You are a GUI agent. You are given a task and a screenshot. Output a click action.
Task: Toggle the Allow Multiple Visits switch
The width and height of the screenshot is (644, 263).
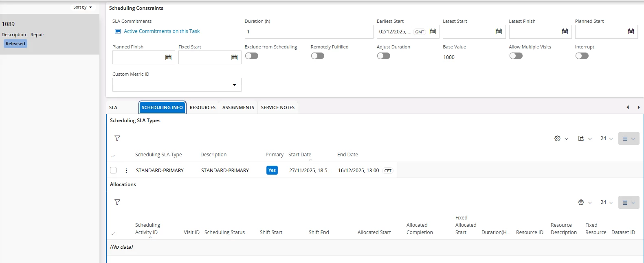click(516, 56)
